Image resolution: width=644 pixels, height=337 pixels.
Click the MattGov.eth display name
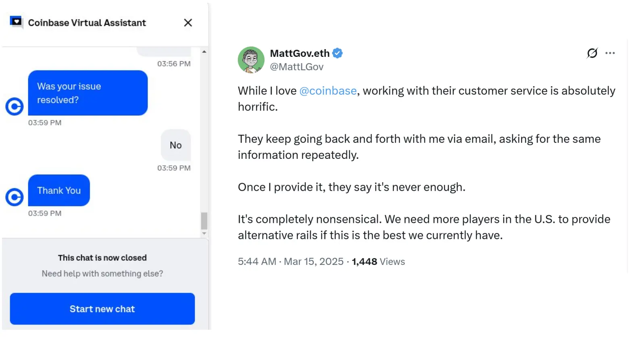point(300,53)
